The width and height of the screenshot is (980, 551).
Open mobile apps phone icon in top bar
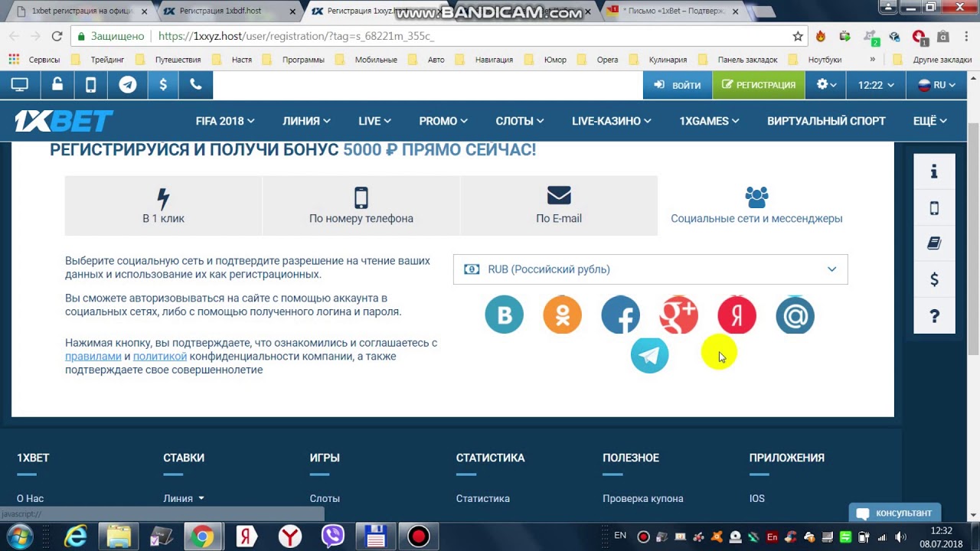point(90,85)
